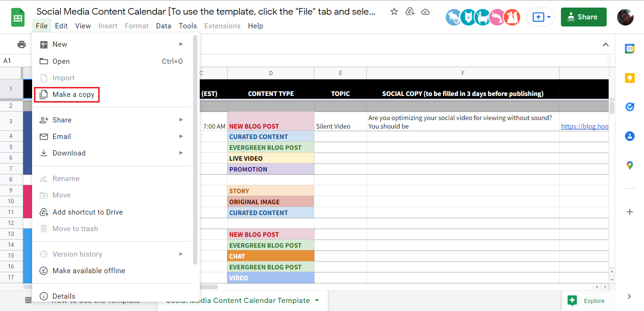
Task: Open Contacts in the side panel
Action: [x=630, y=136]
